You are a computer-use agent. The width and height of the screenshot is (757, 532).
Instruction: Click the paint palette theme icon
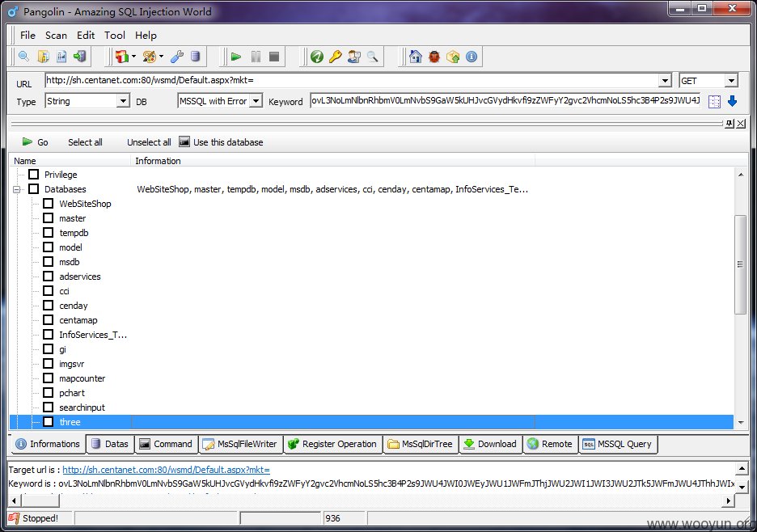pyautogui.click(x=150, y=57)
